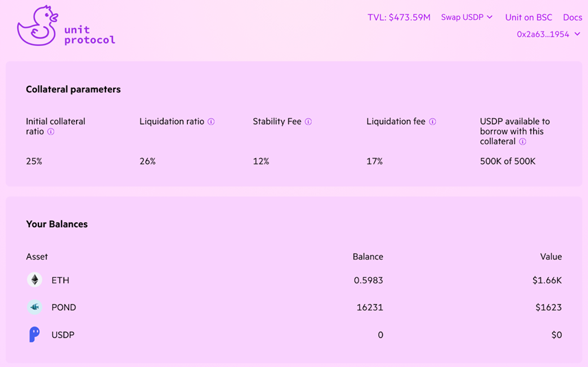
Task: Click the Your Balances heading
Action: (57, 224)
